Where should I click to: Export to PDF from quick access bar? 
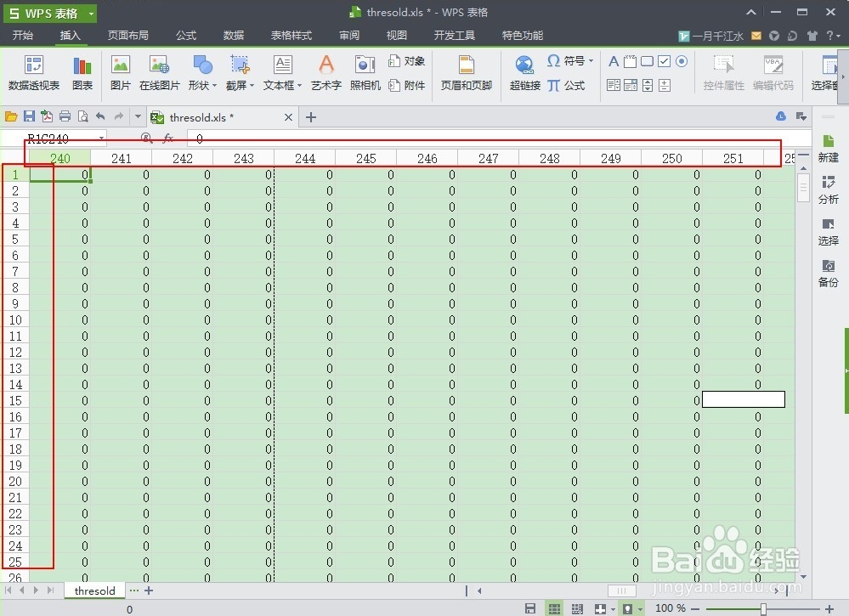point(47,116)
